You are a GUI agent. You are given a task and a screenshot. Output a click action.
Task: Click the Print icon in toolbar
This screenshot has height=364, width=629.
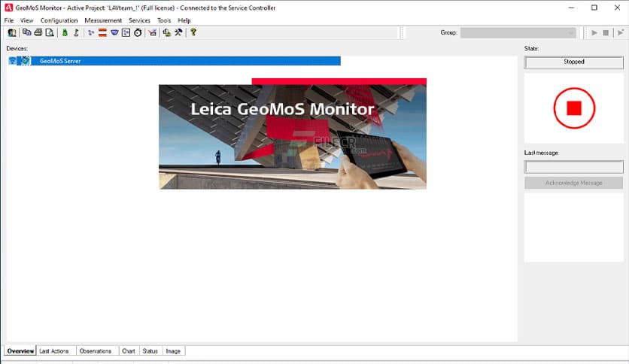tap(38, 32)
